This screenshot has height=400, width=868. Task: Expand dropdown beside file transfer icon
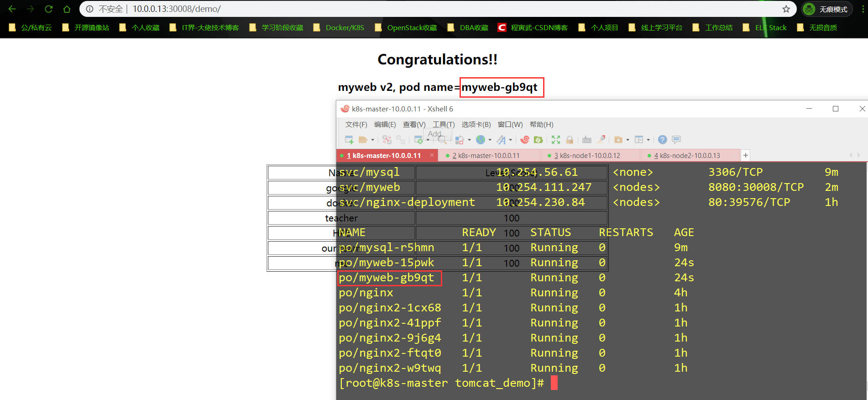(469, 140)
